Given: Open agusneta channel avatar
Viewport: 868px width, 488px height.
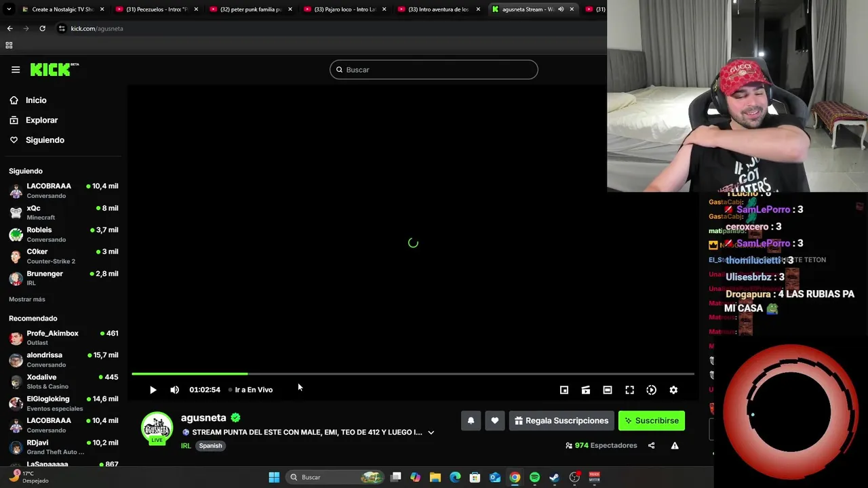Looking at the screenshot, I should coord(157,428).
